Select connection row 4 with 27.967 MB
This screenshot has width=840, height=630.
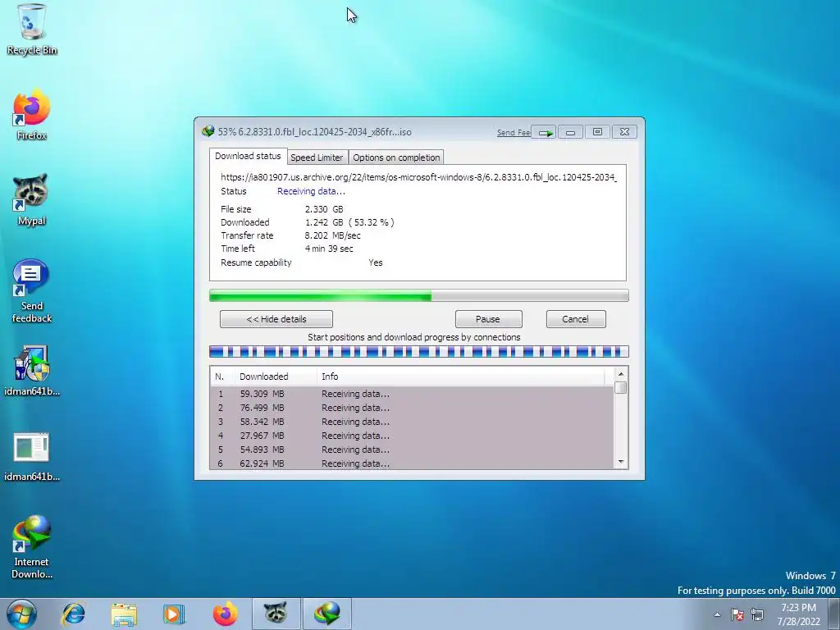point(412,436)
